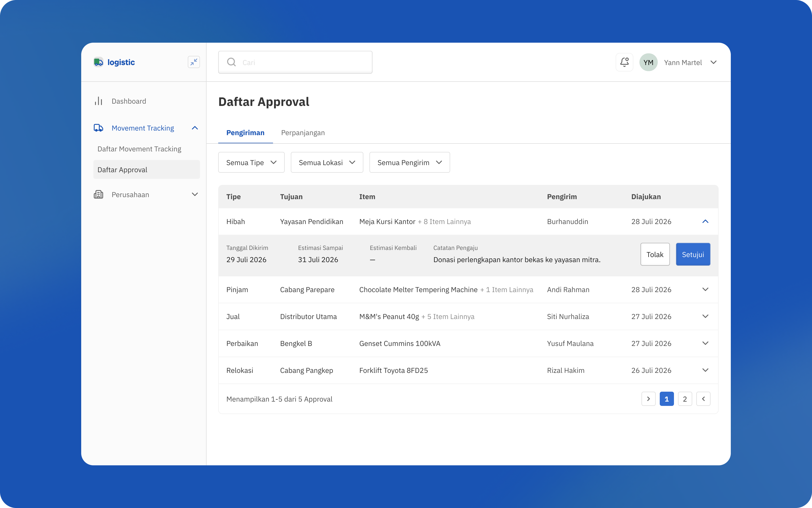Click the YM avatar circle
The height and width of the screenshot is (508, 812).
coord(648,62)
